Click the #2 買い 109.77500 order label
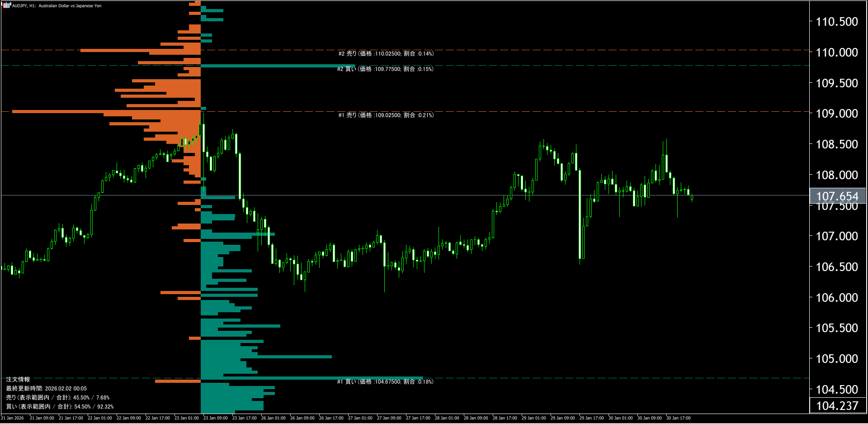The width and height of the screenshot is (868, 424). click(x=385, y=69)
